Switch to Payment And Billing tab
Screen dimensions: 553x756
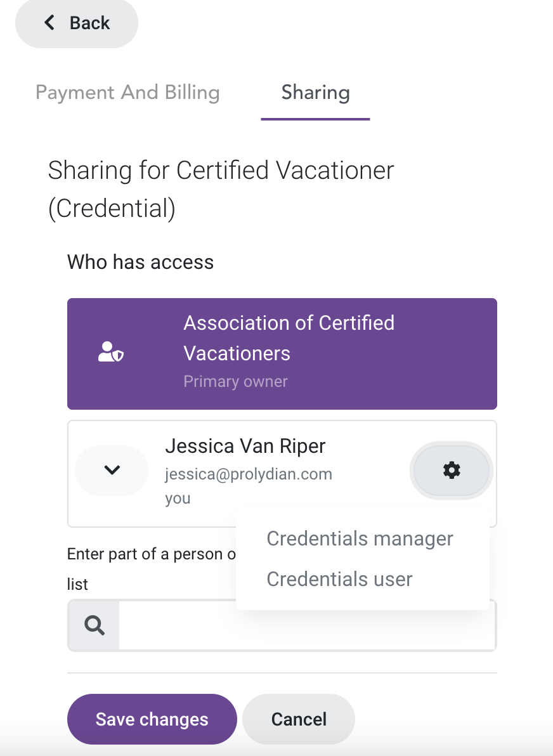[x=127, y=93]
